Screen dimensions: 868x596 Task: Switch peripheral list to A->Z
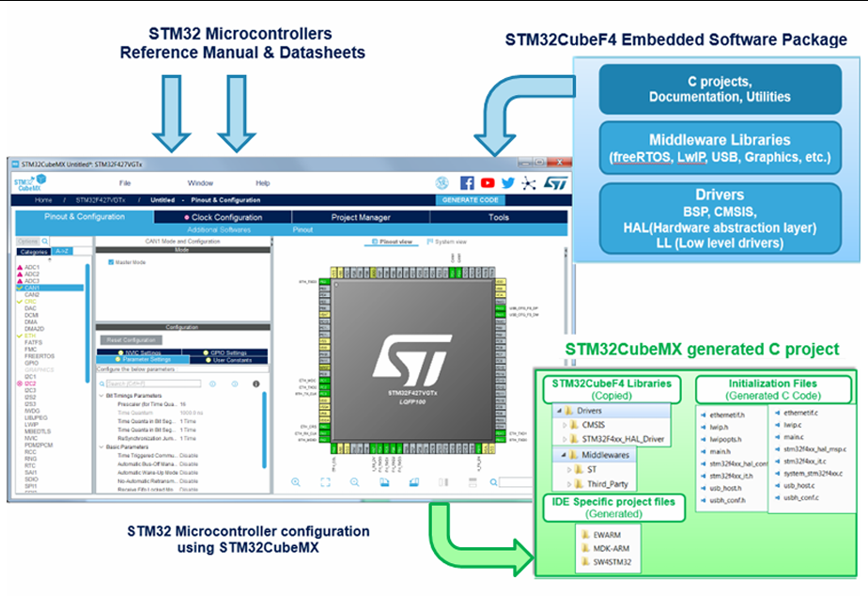pos(62,252)
